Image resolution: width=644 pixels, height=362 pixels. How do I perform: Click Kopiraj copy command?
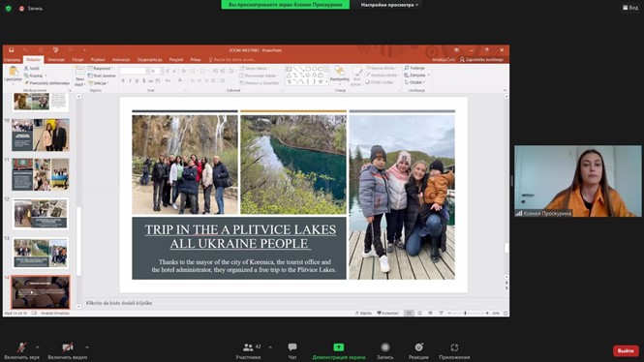[35, 75]
